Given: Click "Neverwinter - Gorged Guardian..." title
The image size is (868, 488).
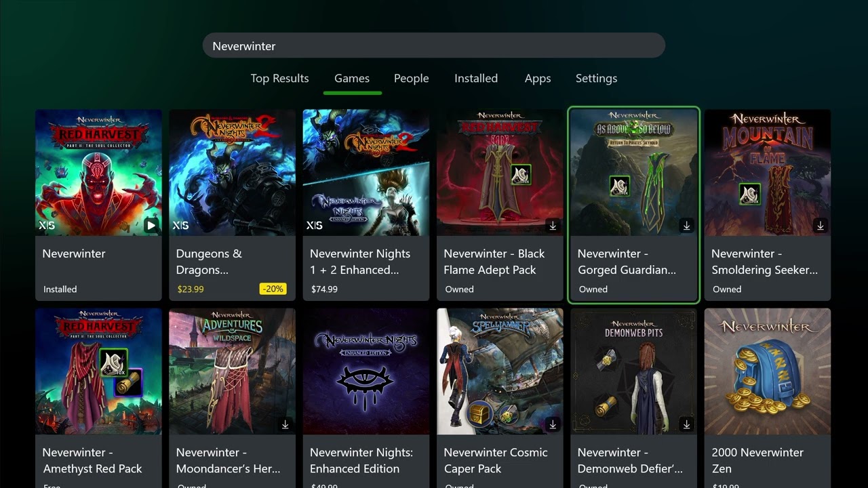Looking at the screenshot, I should click(627, 262).
